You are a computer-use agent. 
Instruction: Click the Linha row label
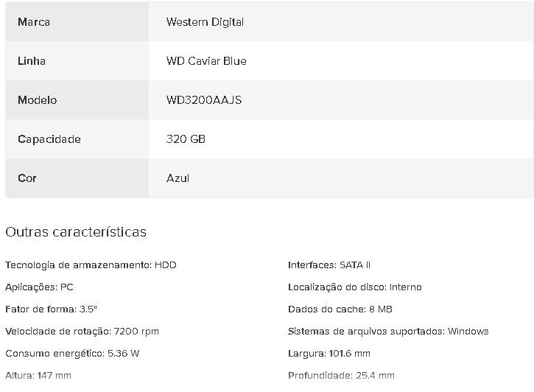[x=32, y=61]
